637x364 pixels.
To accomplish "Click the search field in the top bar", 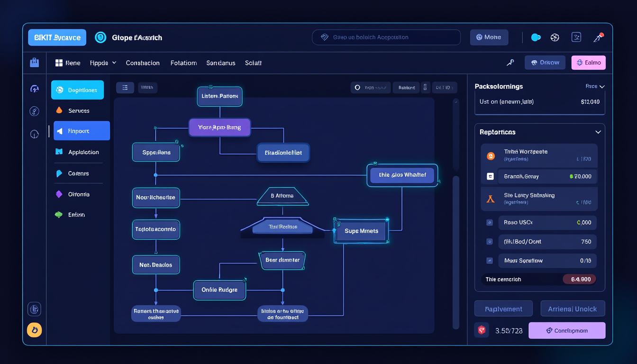I will tap(386, 37).
